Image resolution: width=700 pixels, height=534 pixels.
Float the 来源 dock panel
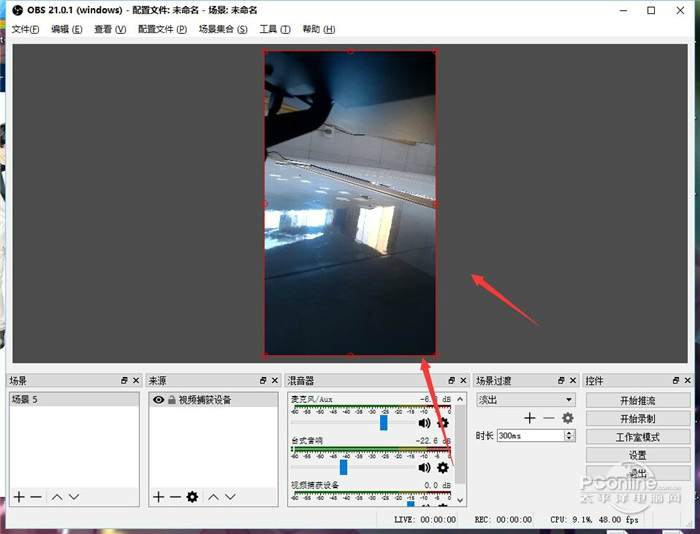263,380
